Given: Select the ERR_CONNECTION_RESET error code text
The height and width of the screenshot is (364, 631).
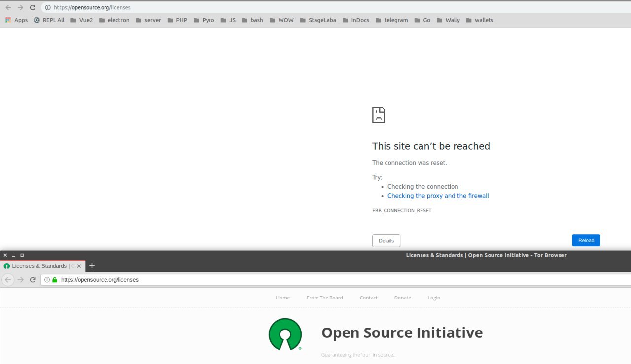Looking at the screenshot, I should (402, 210).
